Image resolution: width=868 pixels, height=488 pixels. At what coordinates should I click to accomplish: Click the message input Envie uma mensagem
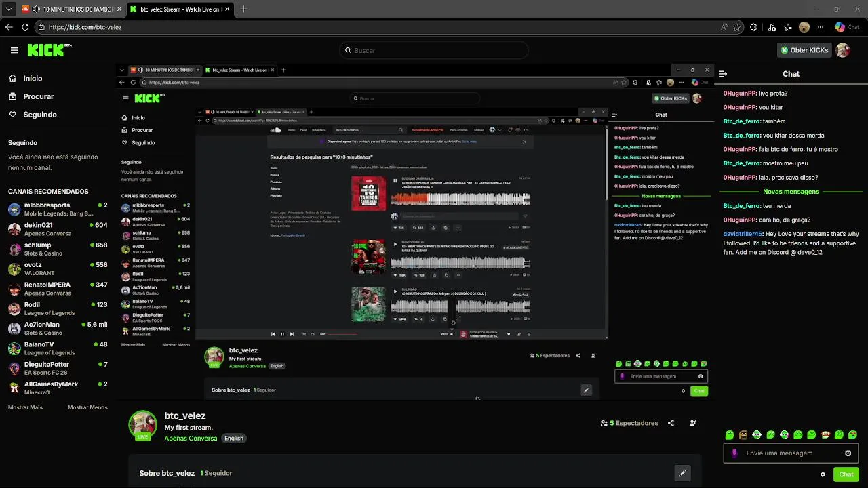coord(791,453)
